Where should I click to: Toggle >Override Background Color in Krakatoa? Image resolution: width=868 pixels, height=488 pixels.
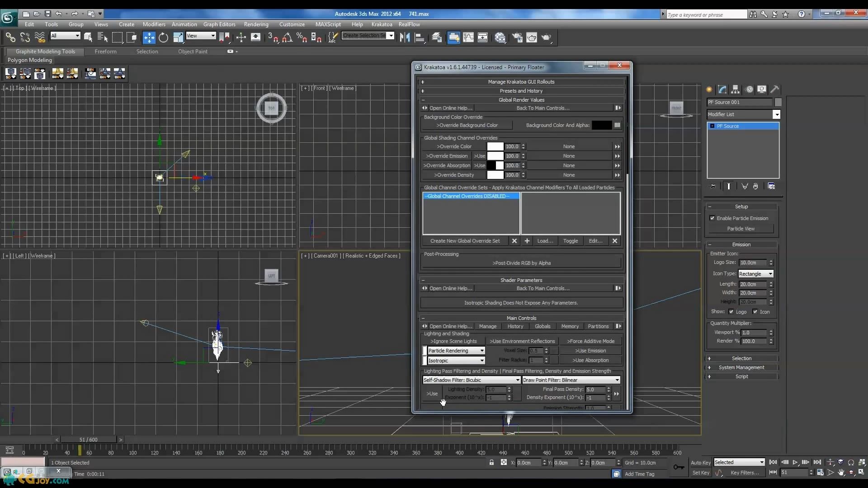467,125
